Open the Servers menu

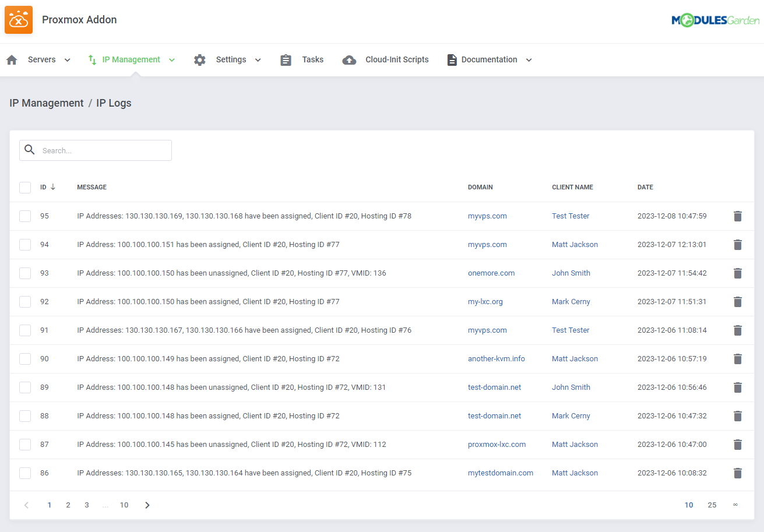tap(42, 59)
